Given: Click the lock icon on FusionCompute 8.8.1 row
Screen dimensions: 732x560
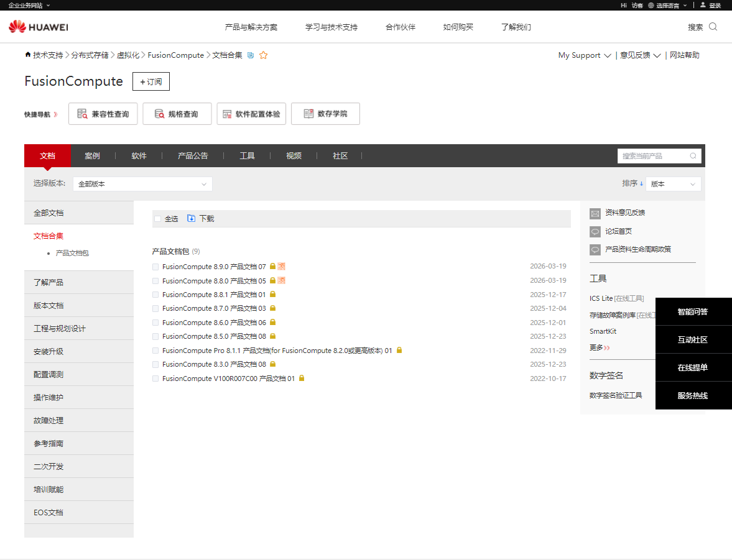Looking at the screenshot, I should point(272,294).
